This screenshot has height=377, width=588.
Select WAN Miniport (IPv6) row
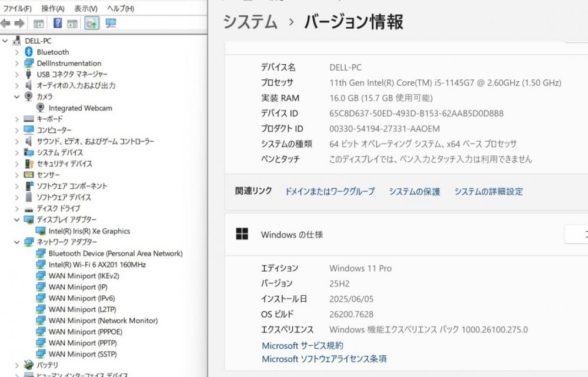[x=82, y=298]
